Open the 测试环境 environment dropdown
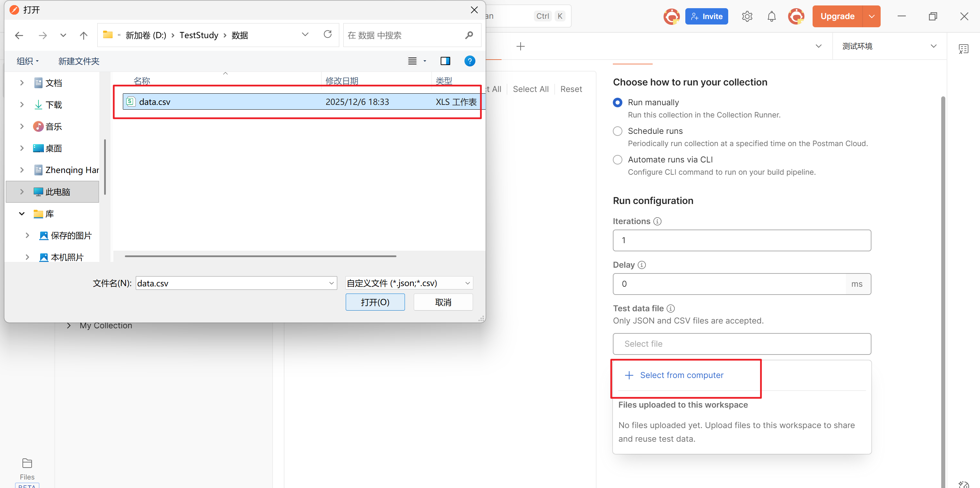 pos(889,46)
